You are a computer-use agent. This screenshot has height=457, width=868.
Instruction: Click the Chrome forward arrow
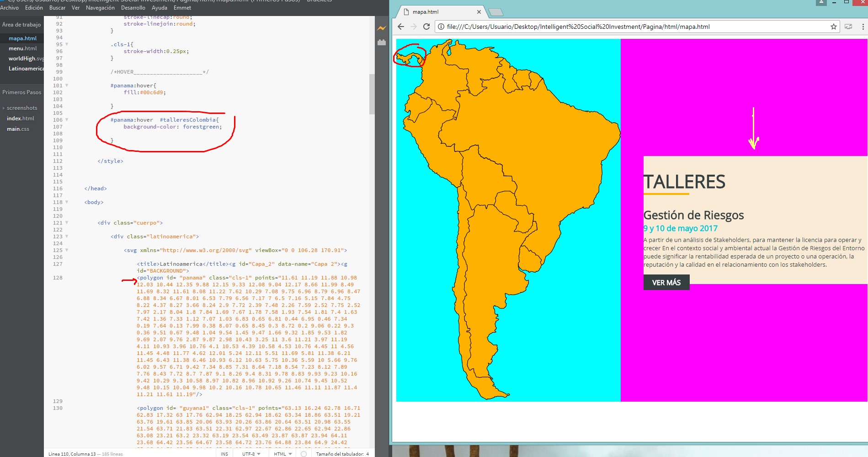(x=414, y=27)
